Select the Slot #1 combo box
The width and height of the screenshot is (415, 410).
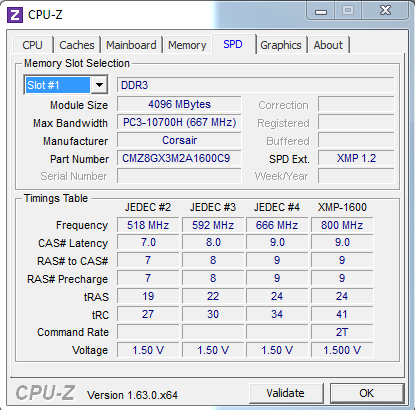click(66, 85)
